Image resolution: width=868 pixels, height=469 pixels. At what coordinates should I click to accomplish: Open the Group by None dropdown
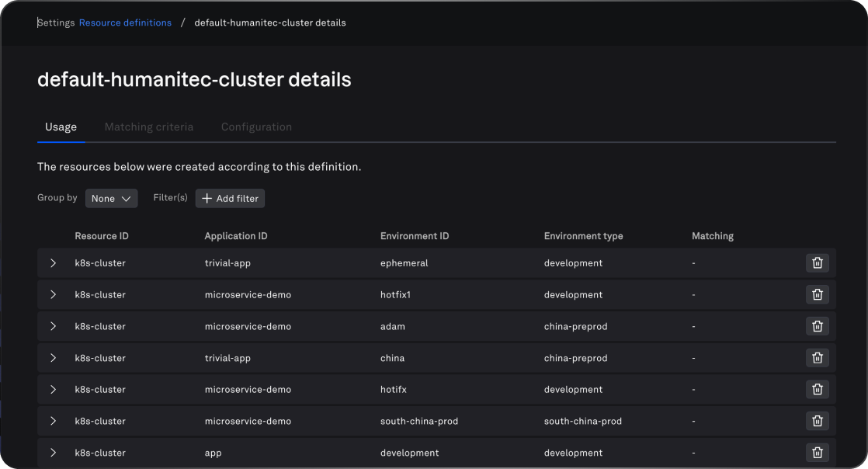click(x=111, y=199)
